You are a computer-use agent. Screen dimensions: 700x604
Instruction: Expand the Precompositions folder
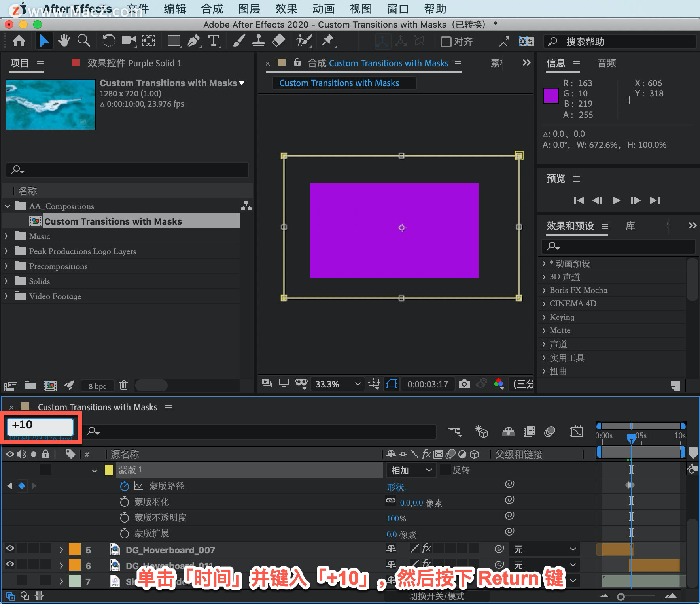pos(6,266)
